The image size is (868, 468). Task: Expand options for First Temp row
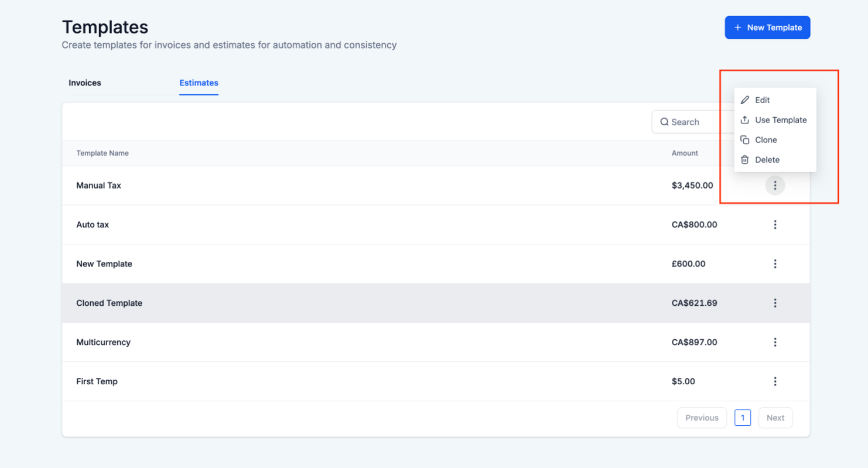point(775,382)
